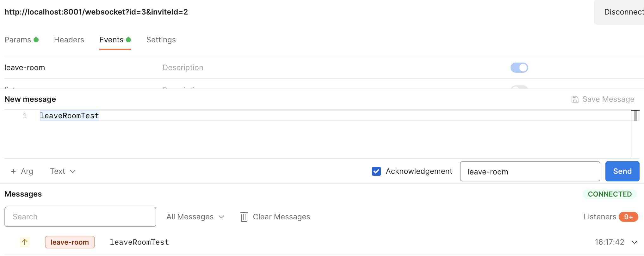The width and height of the screenshot is (644, 256).
Task: Click the orange 9+ listeners badge
Action: tap(628, 217)
